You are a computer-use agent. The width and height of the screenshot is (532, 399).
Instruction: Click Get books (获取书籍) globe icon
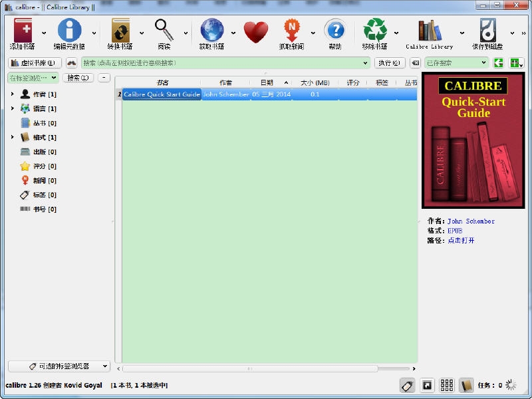[x=212, y=30]
